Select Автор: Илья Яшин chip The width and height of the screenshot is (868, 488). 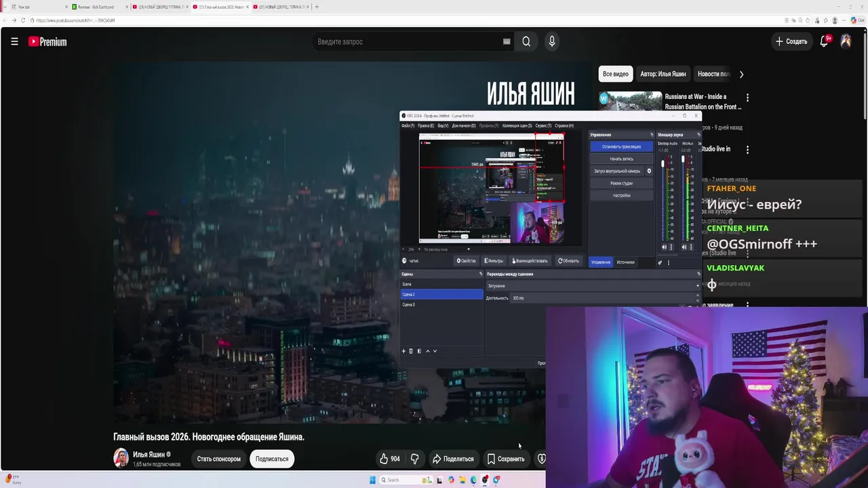pos(663,74)
